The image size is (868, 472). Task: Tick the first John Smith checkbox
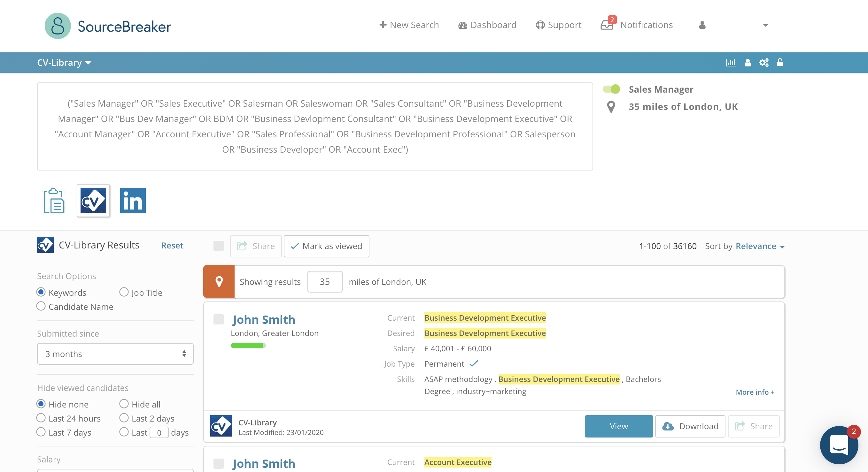(219, 319)
